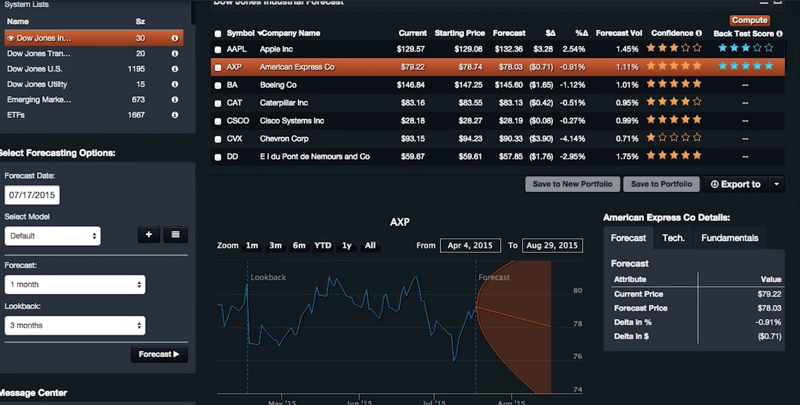Check the CVX row checkbox
The image size is (800, 405).
[218, 139]
